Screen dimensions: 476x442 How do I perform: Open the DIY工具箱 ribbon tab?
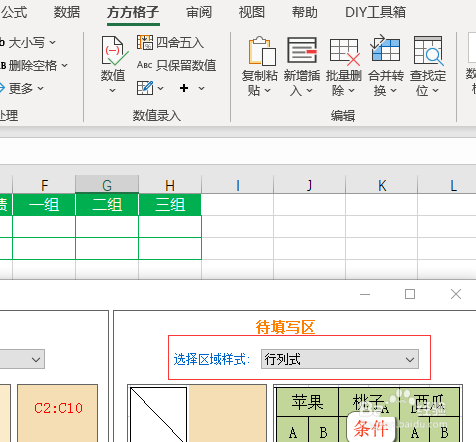(x=375, y=12)
